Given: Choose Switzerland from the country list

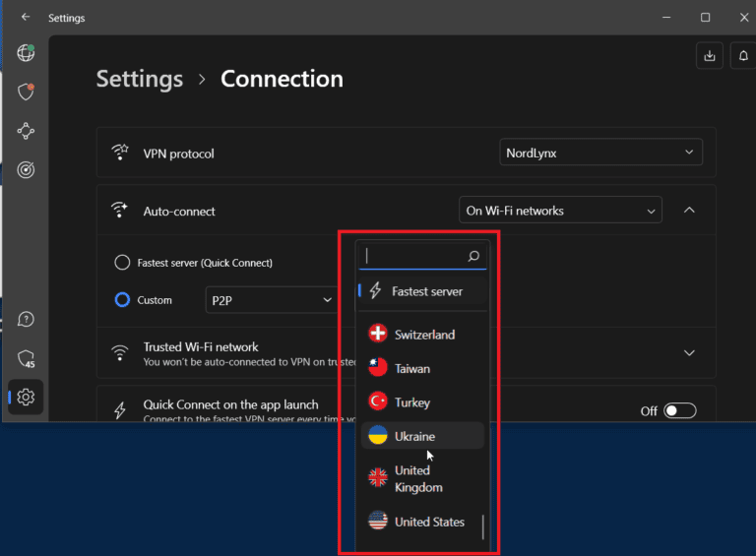Looking at the screenshot, I should 422,335.
